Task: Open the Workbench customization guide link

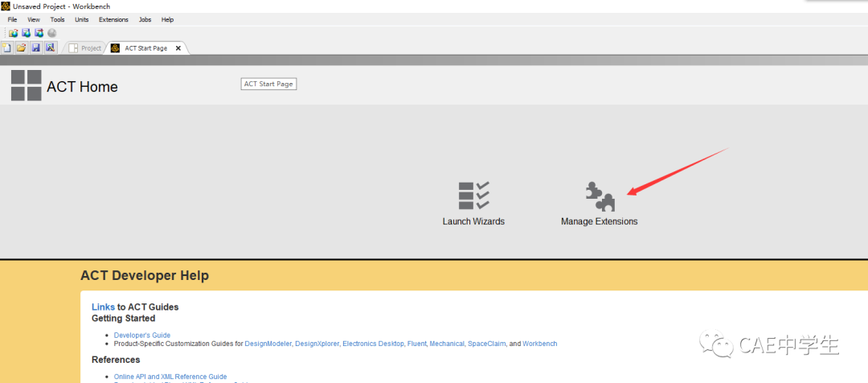Action: (x=540, y=344)
